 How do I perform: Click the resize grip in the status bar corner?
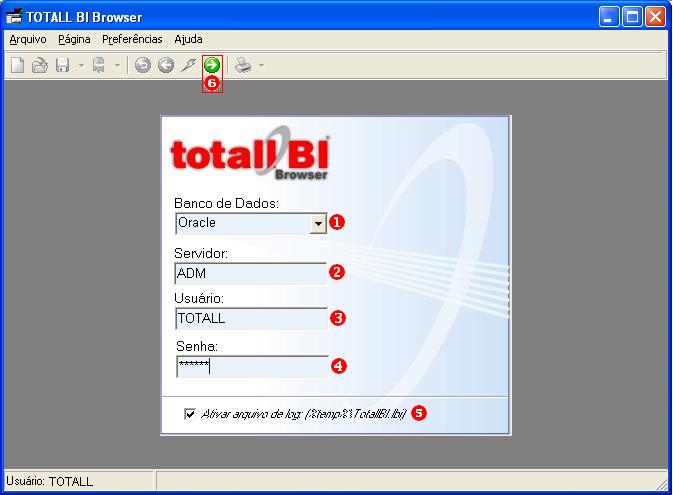(662, 485)
